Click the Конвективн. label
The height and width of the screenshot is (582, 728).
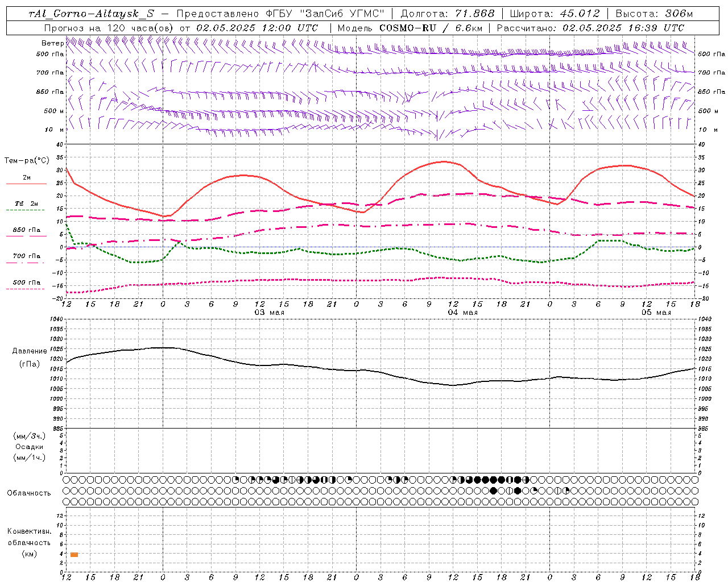[x=29, y=531]
